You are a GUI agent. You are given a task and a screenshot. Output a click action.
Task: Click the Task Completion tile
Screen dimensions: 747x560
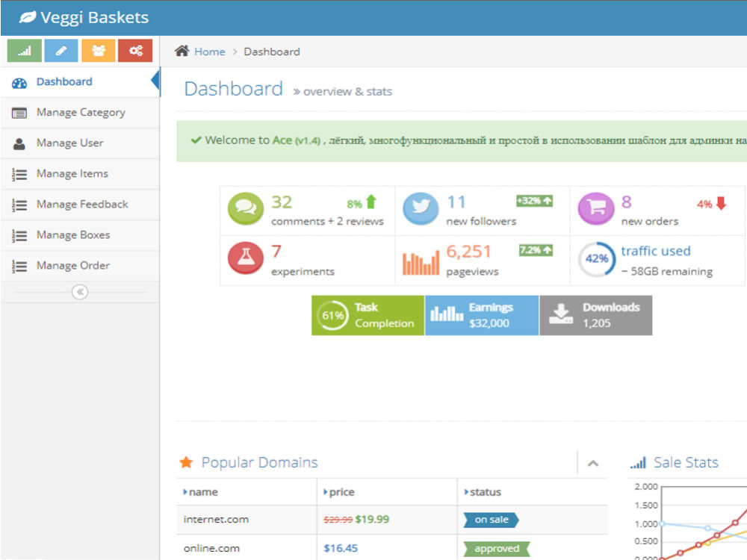click(368, 315)
